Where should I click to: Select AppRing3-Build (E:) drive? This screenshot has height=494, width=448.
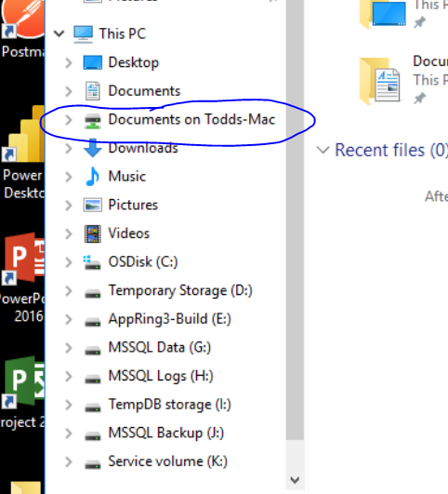[x=170, y=319]
